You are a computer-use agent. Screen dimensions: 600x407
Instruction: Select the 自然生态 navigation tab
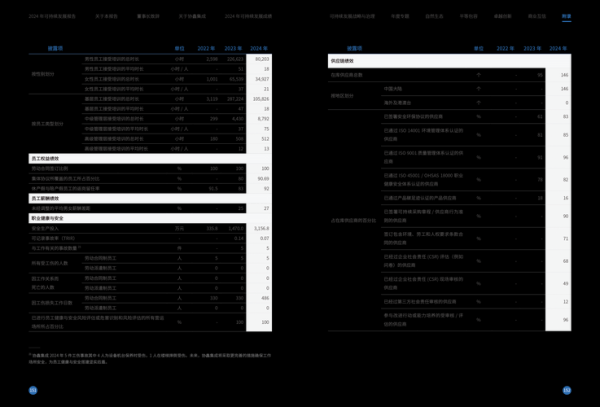pos(432,17)
